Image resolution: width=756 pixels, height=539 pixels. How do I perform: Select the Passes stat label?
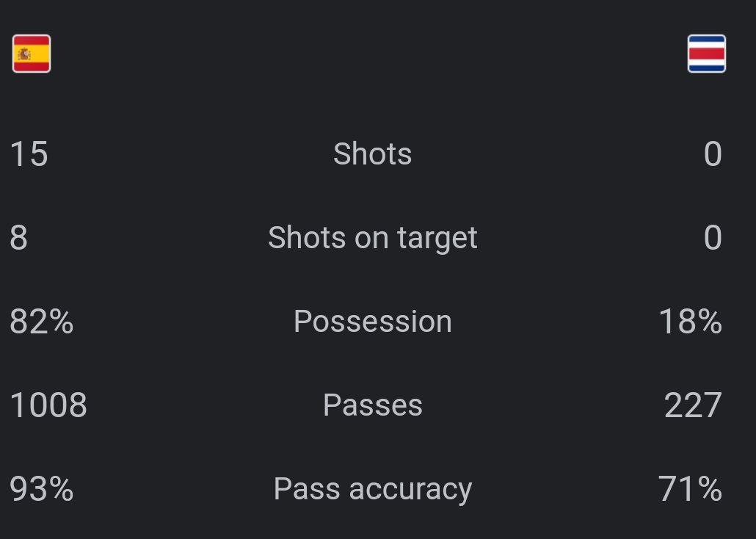(x=372, y=405)
